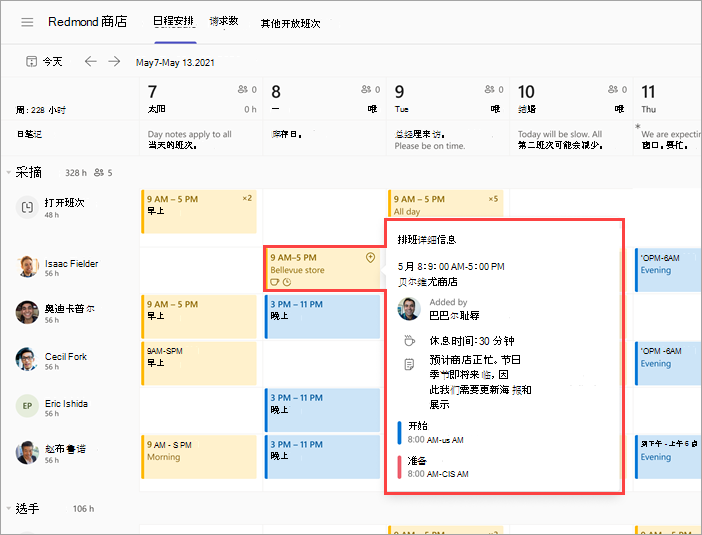Click the calendar icon beside 今天
Screen dimensions: 702x535
point(31,61)
